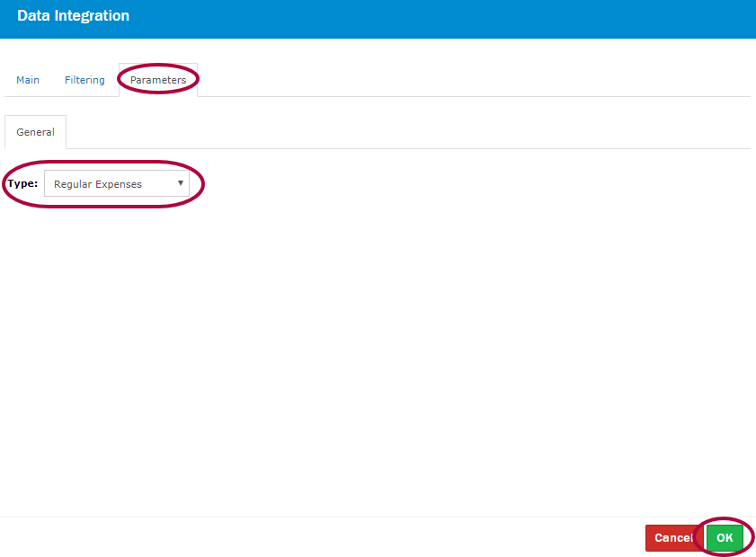This screenshot has width=756, height=557.
Task: Click footer area left of Cancel
Action: click(360, 537)
